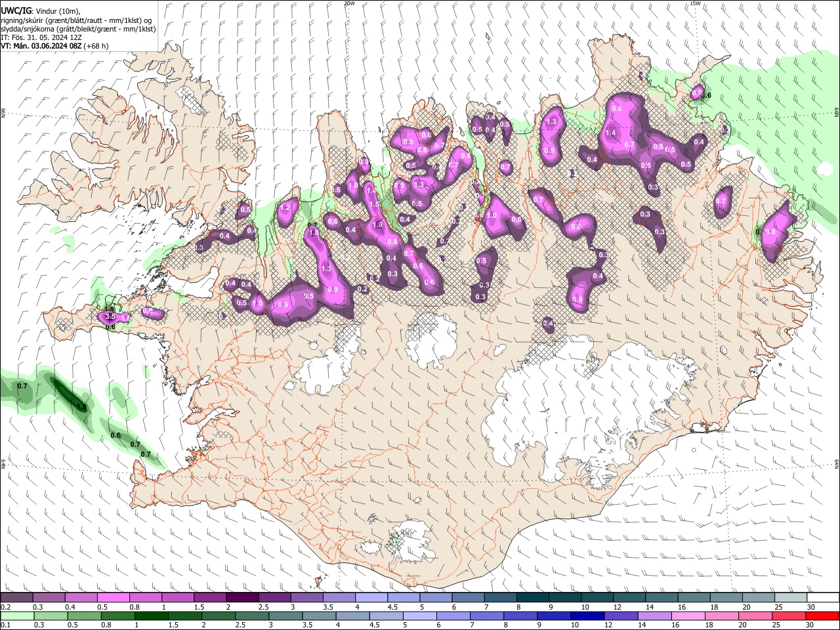Click the slydda/snjókoma legend description line
This screenshot has height=630, width=840.
point(78,29)
